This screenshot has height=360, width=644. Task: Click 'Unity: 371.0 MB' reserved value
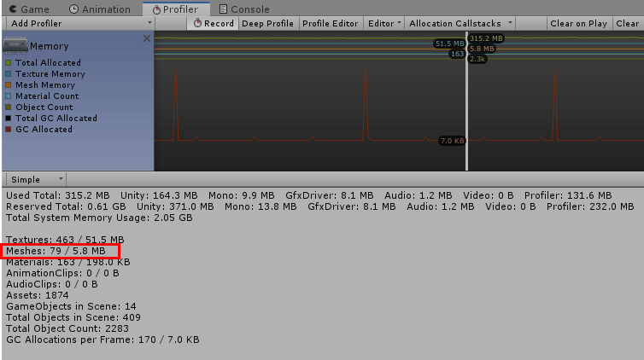tap(175, 206)
